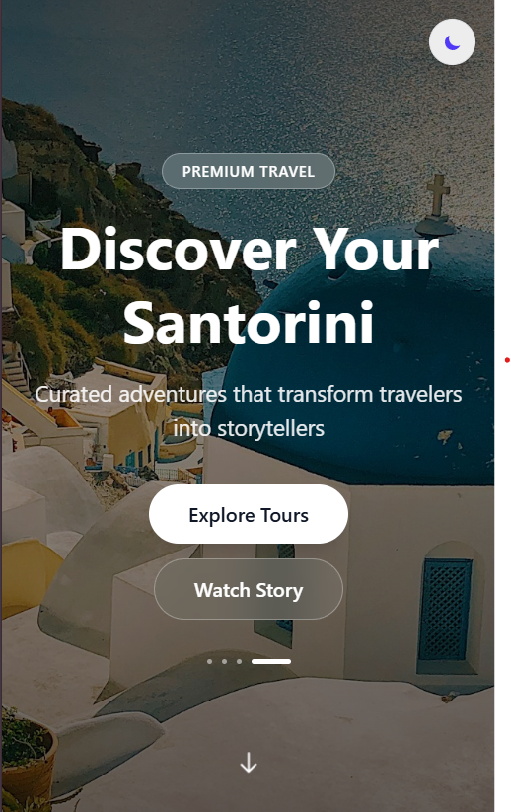Screen dimensions: 511x812
Task: Click the "Discover Your" headline line
Action: [250, 250]
